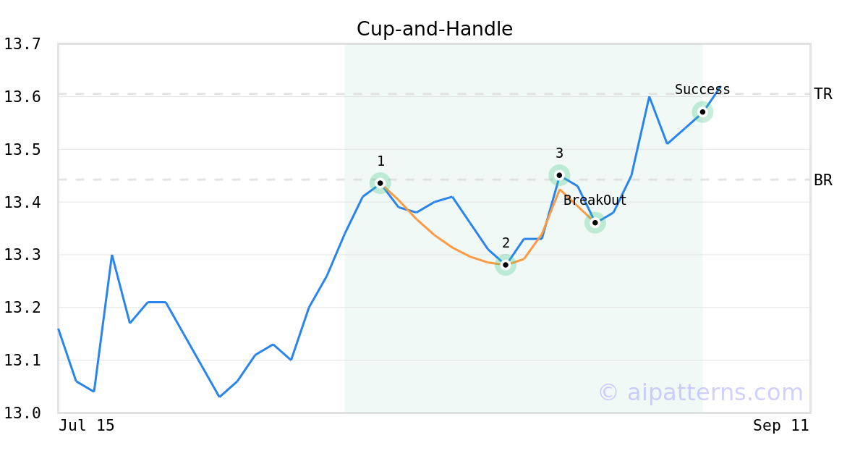Click the 13.5 y-axis label

click(x=22, y=150)
